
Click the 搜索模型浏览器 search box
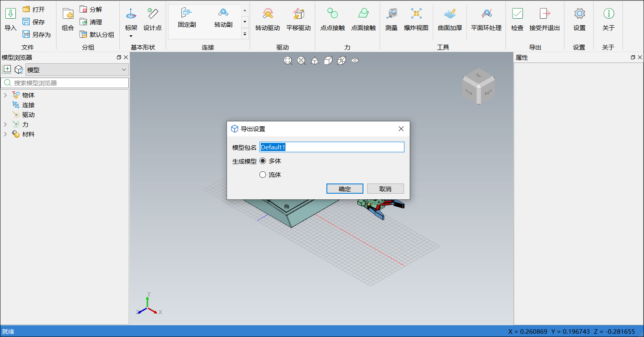(x=65, y=83)
